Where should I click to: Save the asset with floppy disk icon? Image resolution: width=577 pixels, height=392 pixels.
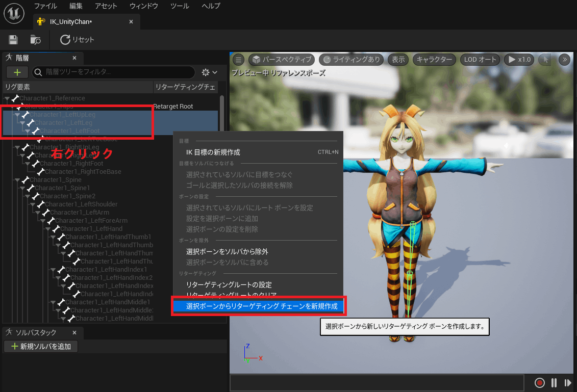coord(13,40)
